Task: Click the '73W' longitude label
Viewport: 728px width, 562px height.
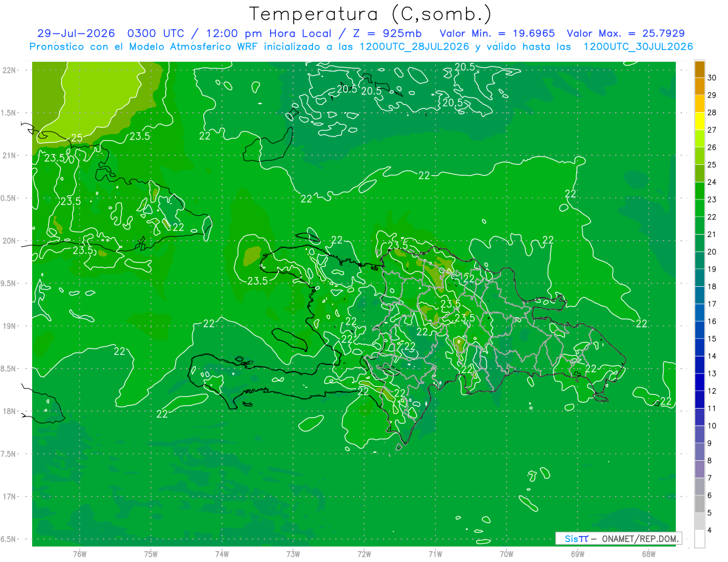Action: point(293,553)
